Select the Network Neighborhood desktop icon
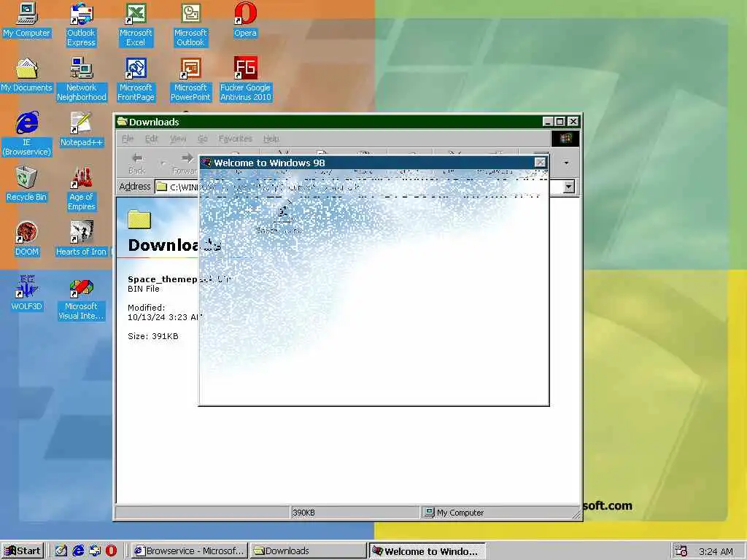The width and height of the screenshot is (747, 560). pyautogui.click(x=82, y=79)
